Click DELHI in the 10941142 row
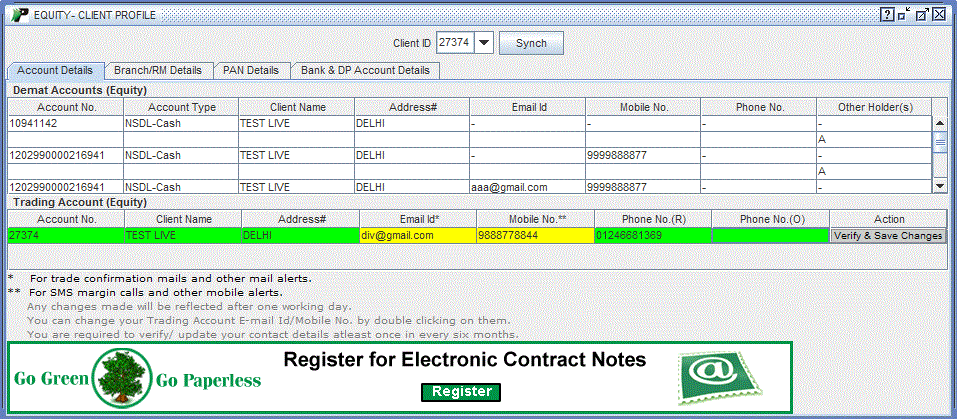Screen dimensions: 957x419 coord(412,123)
